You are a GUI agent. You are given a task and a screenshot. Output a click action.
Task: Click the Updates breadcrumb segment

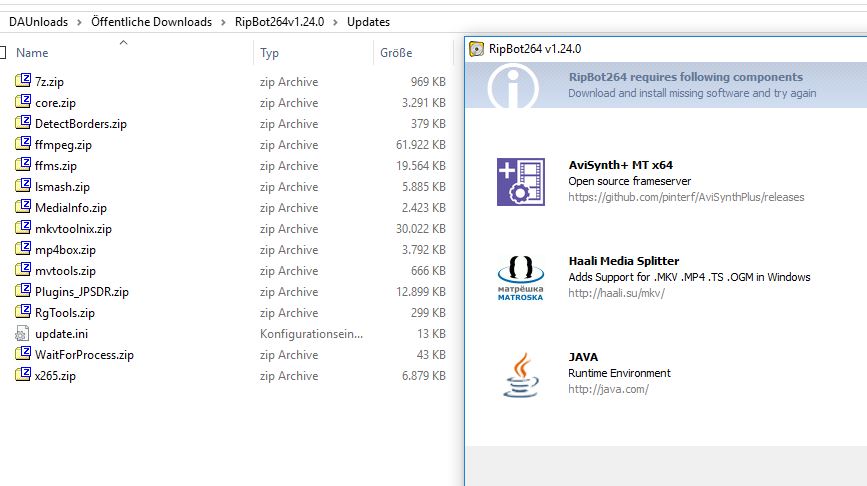point(368,22)
